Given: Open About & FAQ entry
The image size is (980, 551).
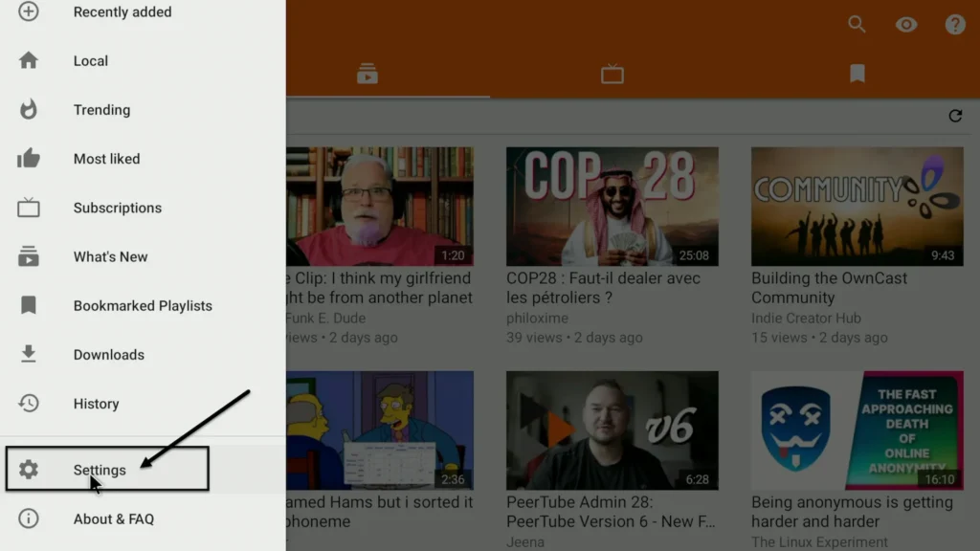Looking at the screenshot, I should (144, 518).
